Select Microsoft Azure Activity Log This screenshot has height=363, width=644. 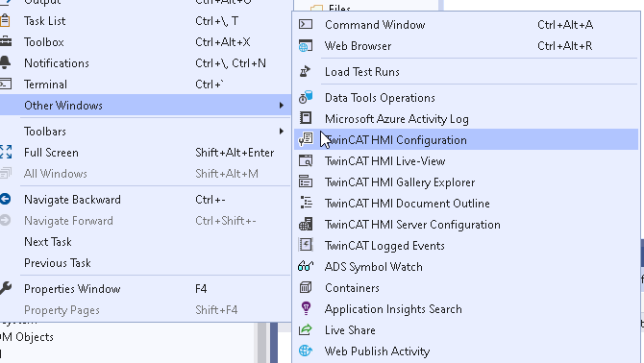[x=466, y=119]
